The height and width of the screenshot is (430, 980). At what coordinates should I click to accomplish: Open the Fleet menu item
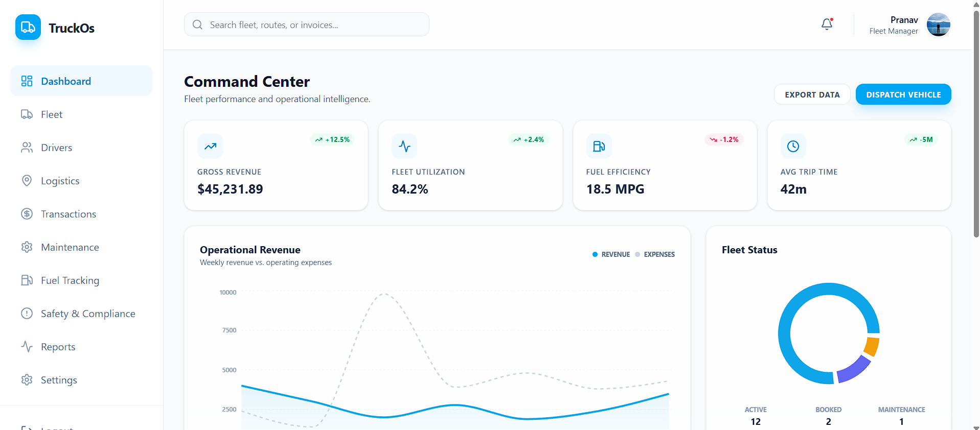click(52, 114)
